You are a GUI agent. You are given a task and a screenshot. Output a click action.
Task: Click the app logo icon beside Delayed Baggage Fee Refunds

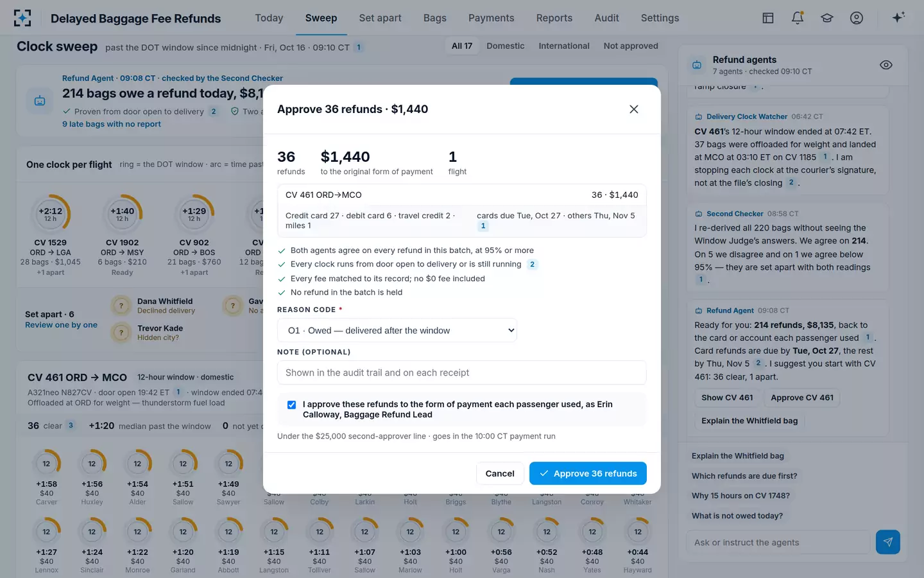coord(22,18)
